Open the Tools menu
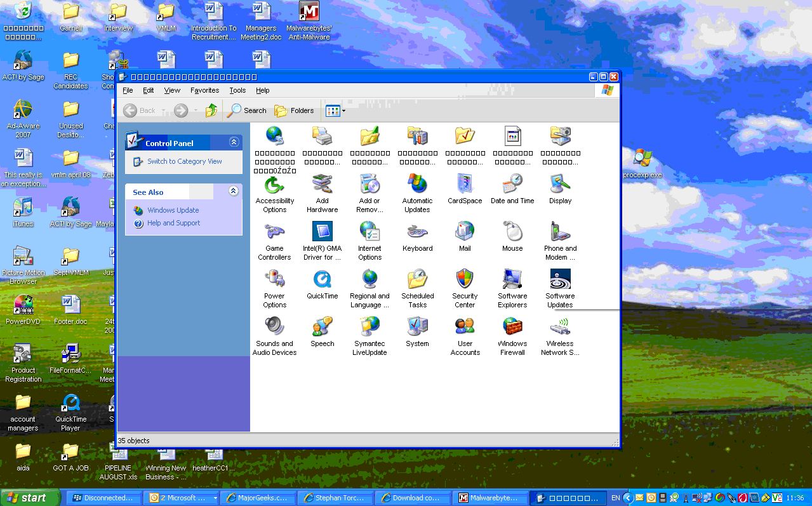The image size is (812, 506). click(x=237, y=90)
